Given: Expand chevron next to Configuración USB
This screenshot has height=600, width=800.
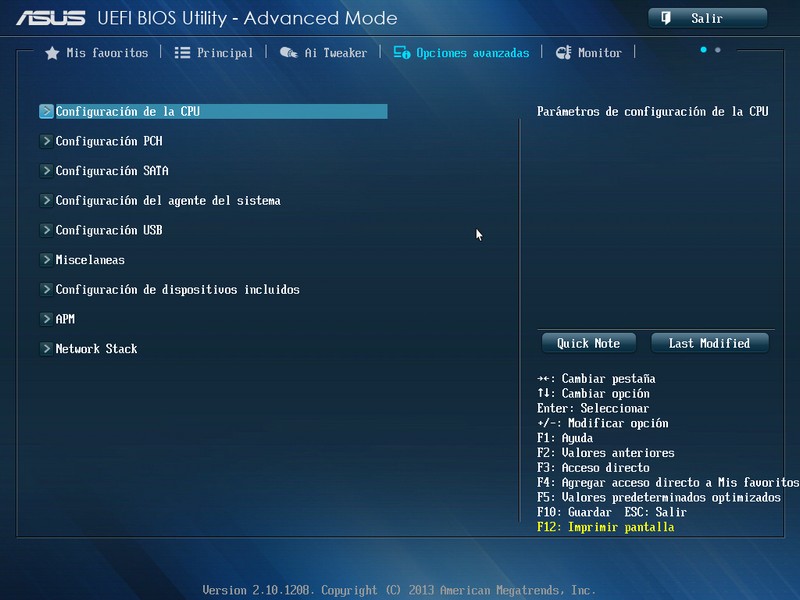Looking at the screenshot, I should 46,230.
